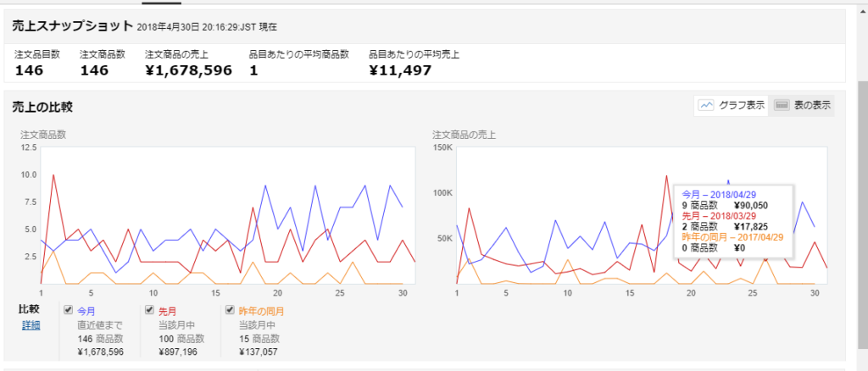The height and width of the screenshot is (371, 868).
Task: Click the 売上の比較 section heading
Action: (x=42, y=107)
